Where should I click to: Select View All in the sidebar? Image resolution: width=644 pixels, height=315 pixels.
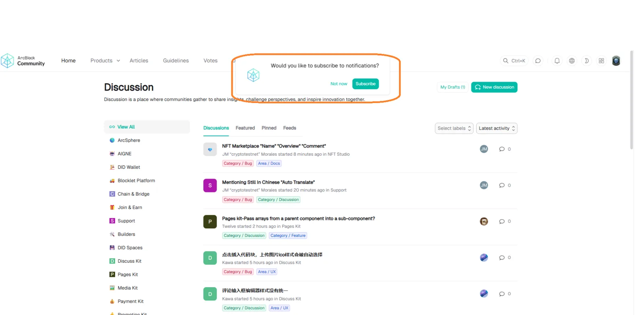147,127
